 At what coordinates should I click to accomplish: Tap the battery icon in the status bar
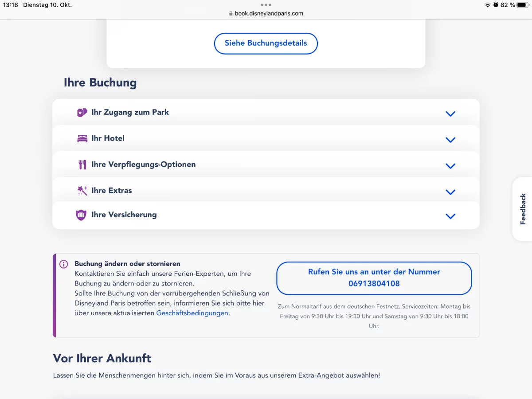click(522, 5)
